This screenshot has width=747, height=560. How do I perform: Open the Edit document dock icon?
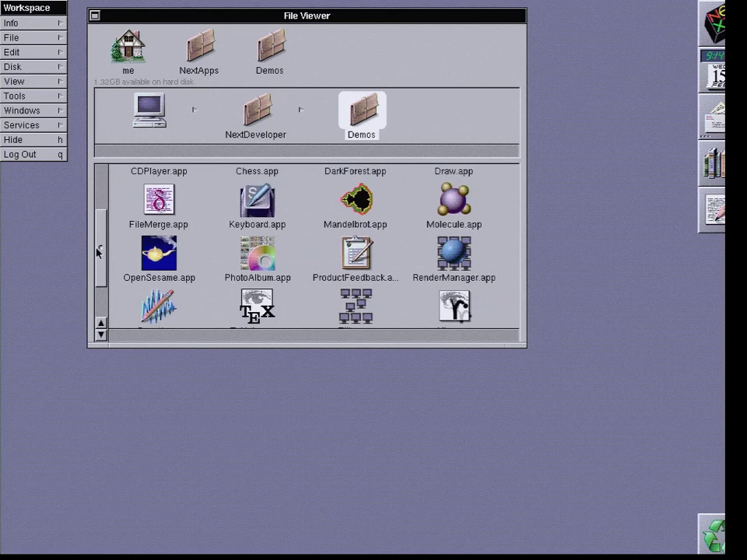pyautogui.click(x=712, y=209)
